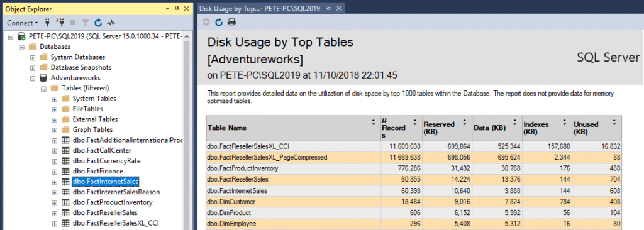
Task: Click the dbo.FactResellerSalesXL_CCI table icon in tree
Action: pyautogui.click(x=65, y=223)
